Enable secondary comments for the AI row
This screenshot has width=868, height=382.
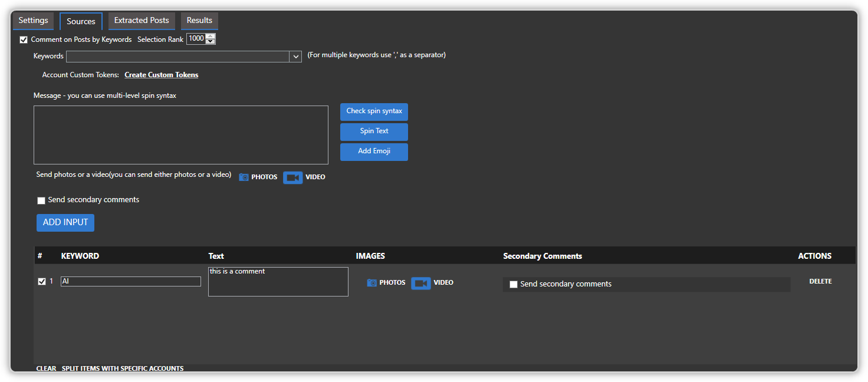click(513, 284)
